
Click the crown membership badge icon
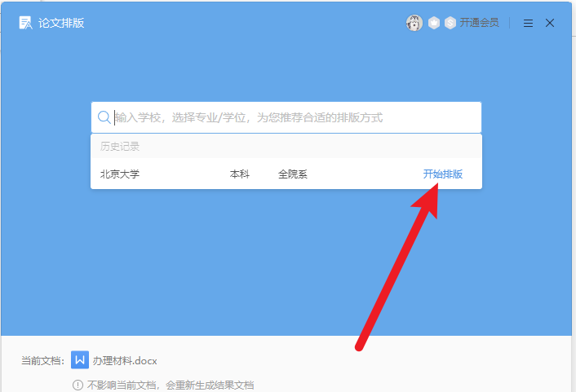coord(434,23)
